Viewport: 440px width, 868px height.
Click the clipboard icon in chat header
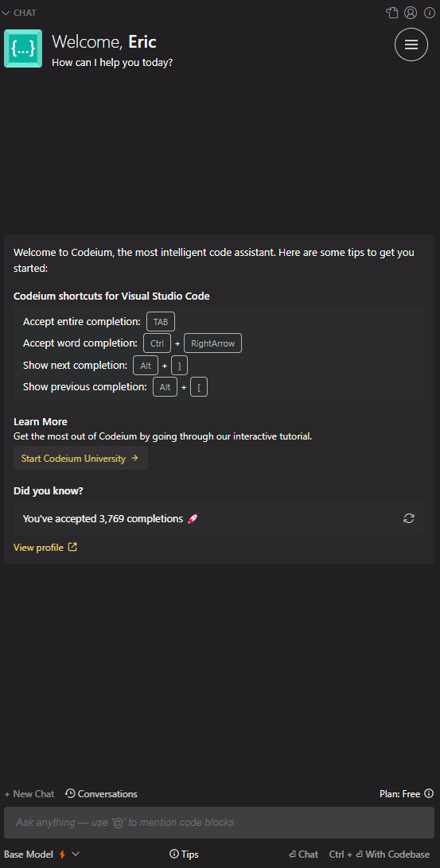pos(392,13)
